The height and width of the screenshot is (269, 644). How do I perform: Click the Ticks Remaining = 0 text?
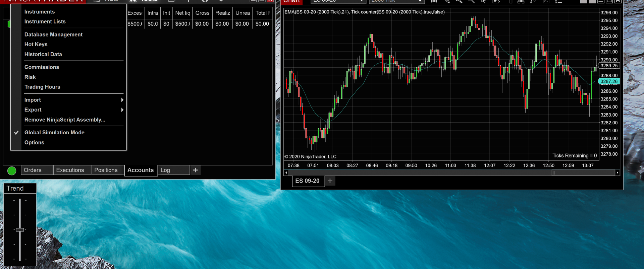pyautogui.click(x=575, y=155)
